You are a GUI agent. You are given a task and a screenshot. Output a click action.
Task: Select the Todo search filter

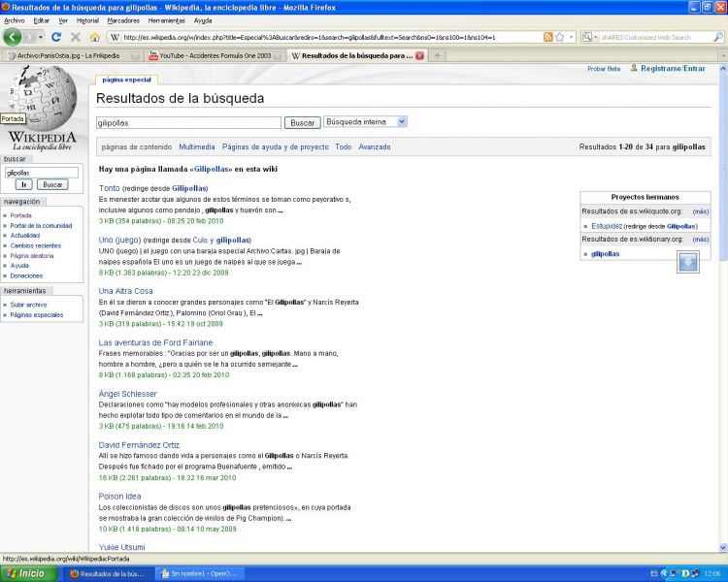point(343,146)
